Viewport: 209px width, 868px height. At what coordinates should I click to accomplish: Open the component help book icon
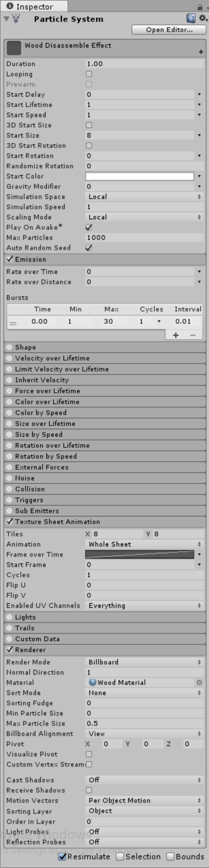(191, 19)
